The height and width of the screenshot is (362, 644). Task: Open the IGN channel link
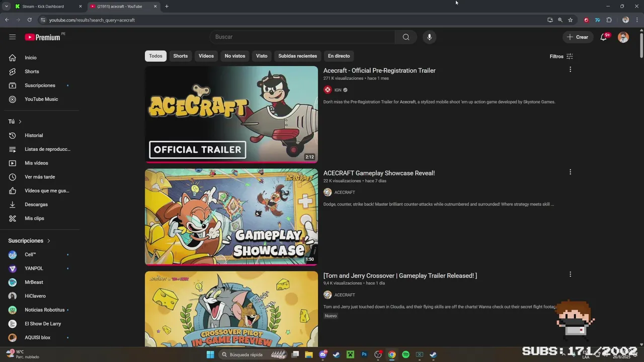click(x=338, y=90)
